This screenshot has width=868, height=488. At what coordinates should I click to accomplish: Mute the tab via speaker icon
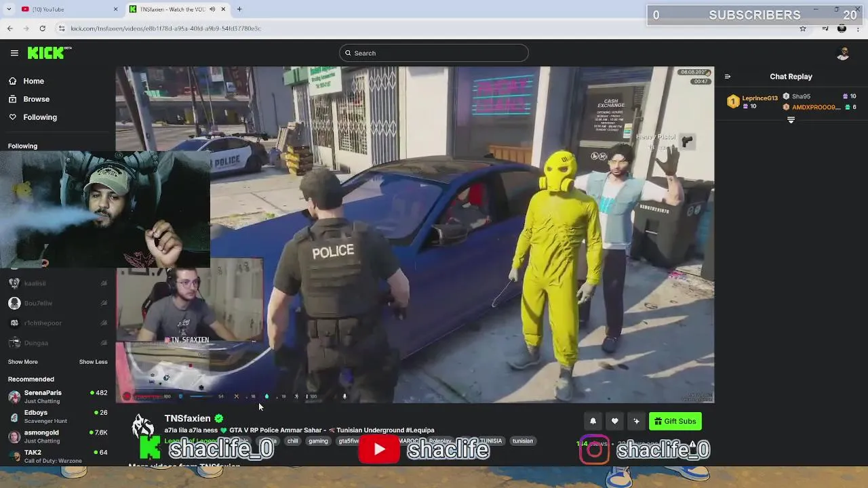(212, 9)
